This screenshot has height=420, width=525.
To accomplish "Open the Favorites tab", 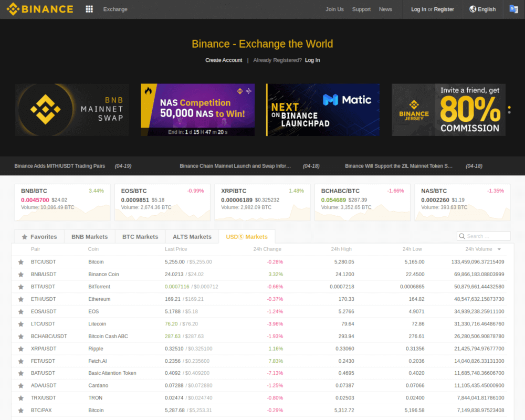I will [x=39, y=237].
